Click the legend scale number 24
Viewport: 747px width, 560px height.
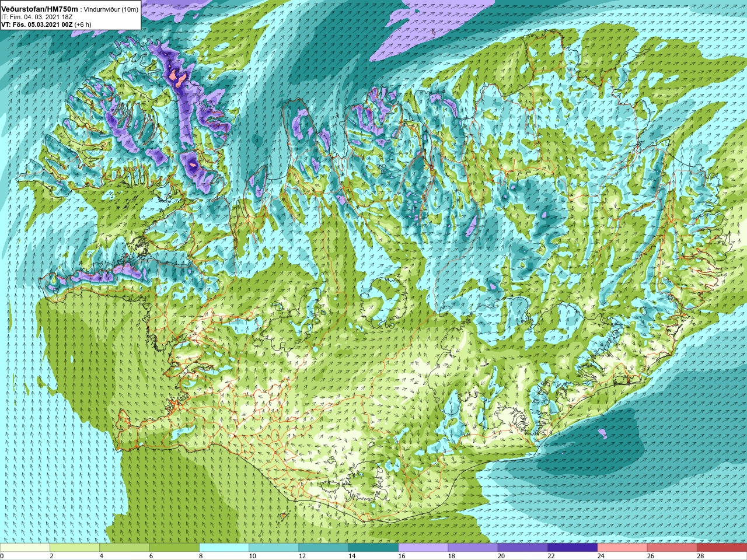(601, 556)
